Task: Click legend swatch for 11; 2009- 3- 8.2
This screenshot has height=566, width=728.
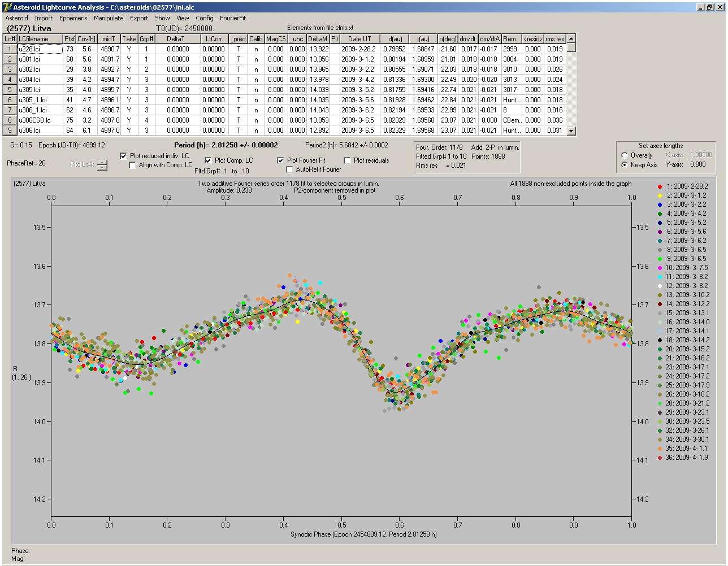Action: click(x=660, y=277)
